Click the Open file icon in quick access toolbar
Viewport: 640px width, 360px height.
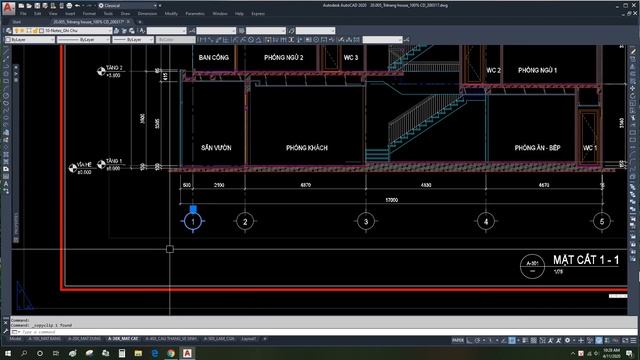coord(29,6)
